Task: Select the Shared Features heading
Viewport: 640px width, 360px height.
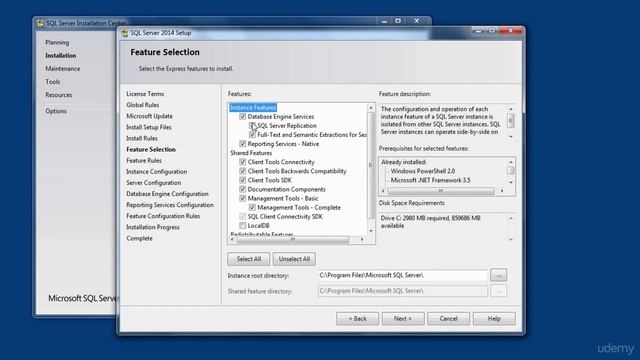Action: coord(251,153)
